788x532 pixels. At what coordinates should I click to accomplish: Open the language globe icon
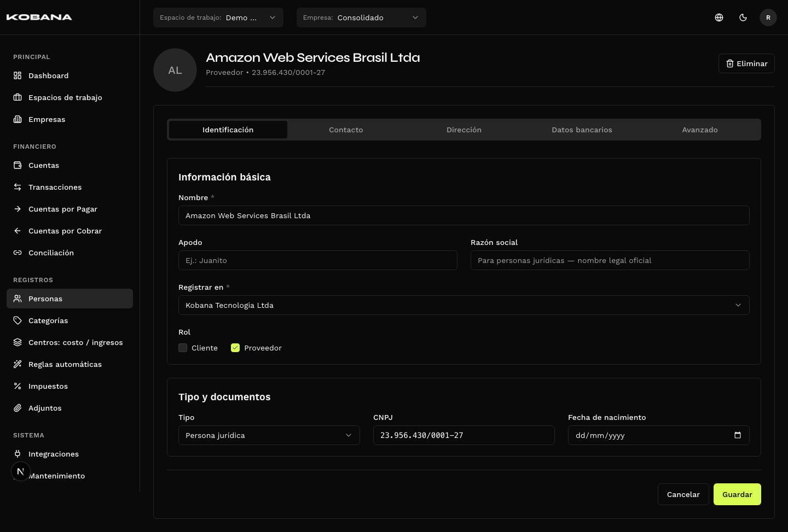(x=719, y=17)
